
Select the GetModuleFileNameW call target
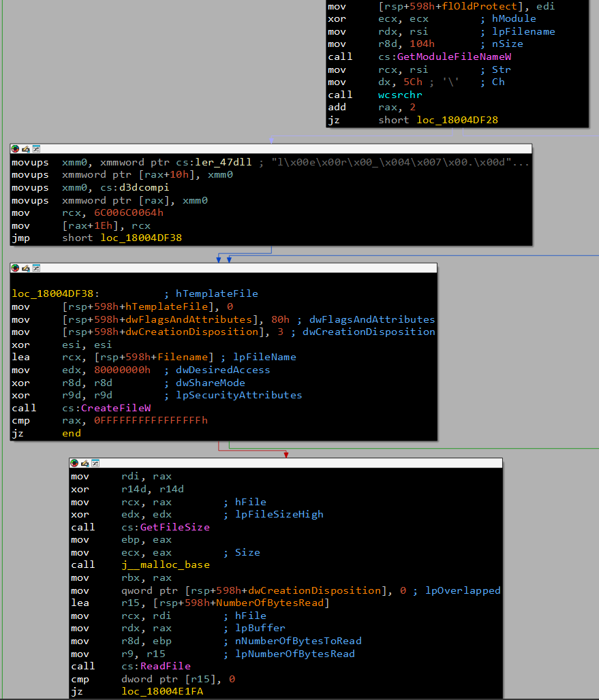pyautogui.click(x=454, y=57)
